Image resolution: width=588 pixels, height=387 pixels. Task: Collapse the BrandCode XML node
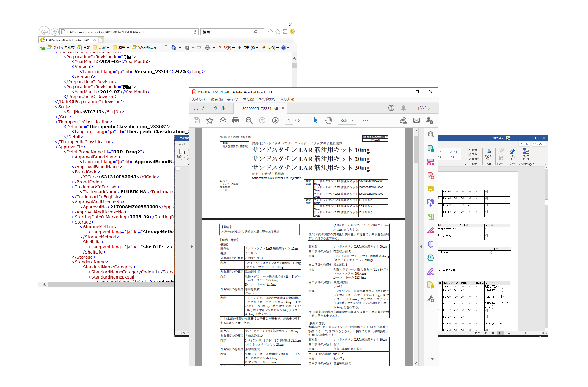pyautogui.click(x=68, y=172)
